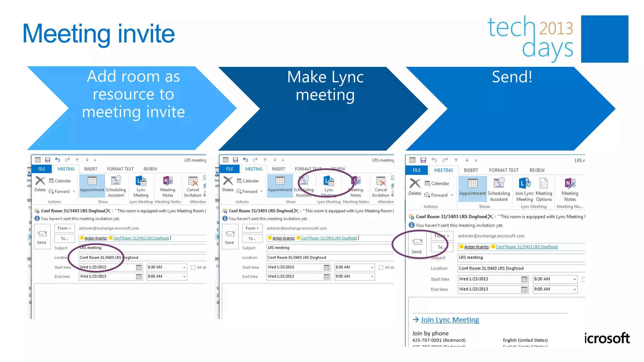Click Meeting Notes icon in Send! screenshot
644x362 pixels.
[x=570, y=183]
